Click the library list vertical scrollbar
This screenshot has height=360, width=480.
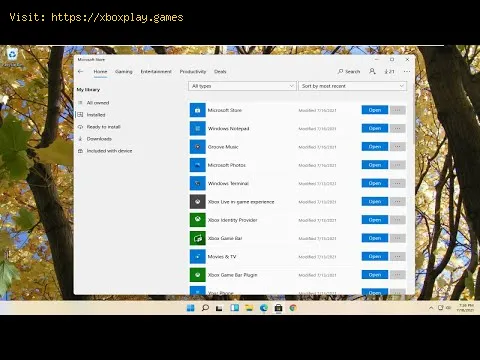(414, 113)
